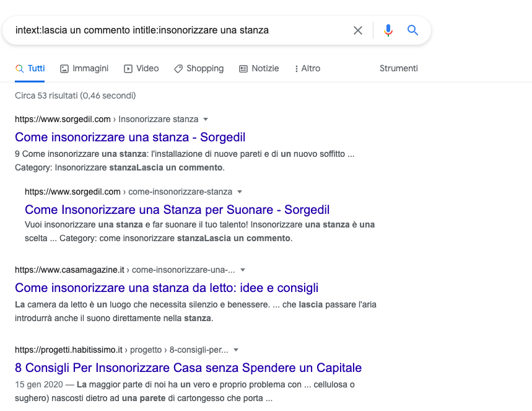The image size is (532, 411).
Task: Select the Tutti results tab
Action: point(30,69)
